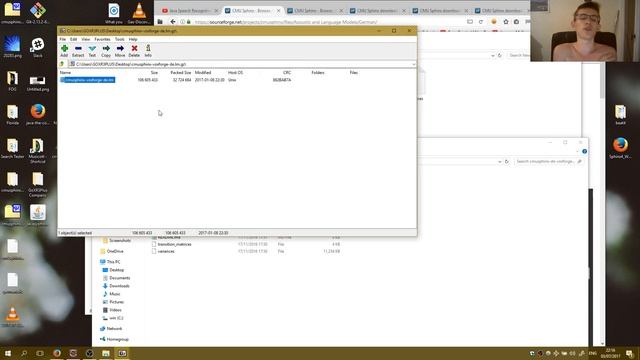Click the Delete toolbar button
This screenshot has height=360, width=640.
click(134, 51)
